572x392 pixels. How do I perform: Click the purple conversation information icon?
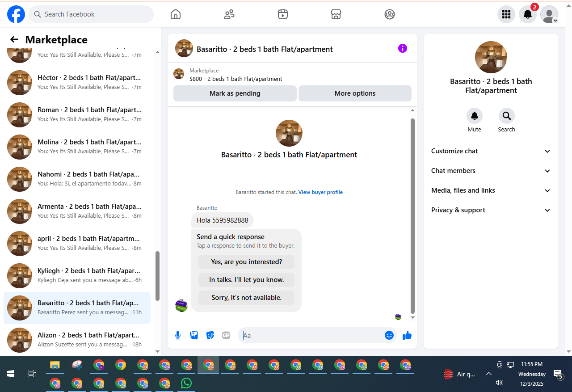coord(403,48)
